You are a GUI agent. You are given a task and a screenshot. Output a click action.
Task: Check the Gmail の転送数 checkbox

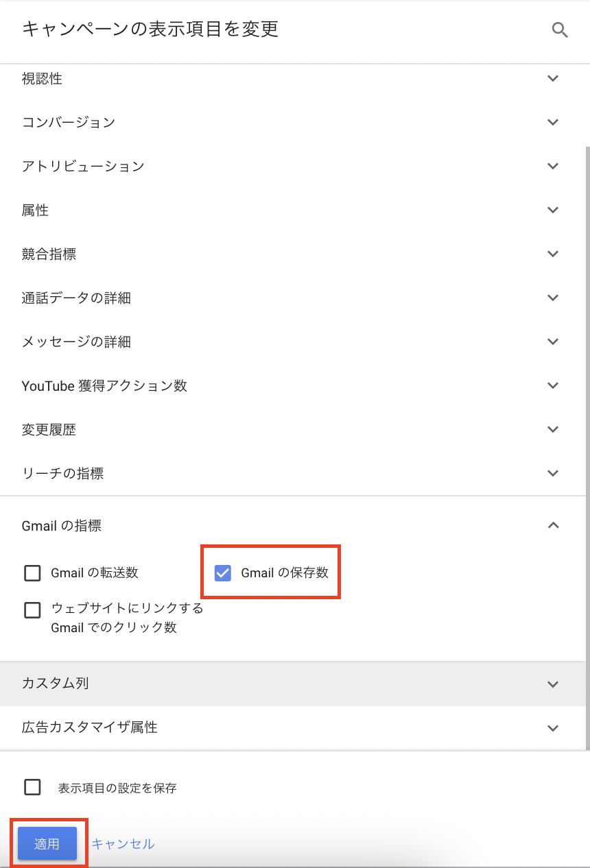tap(32, 573)
